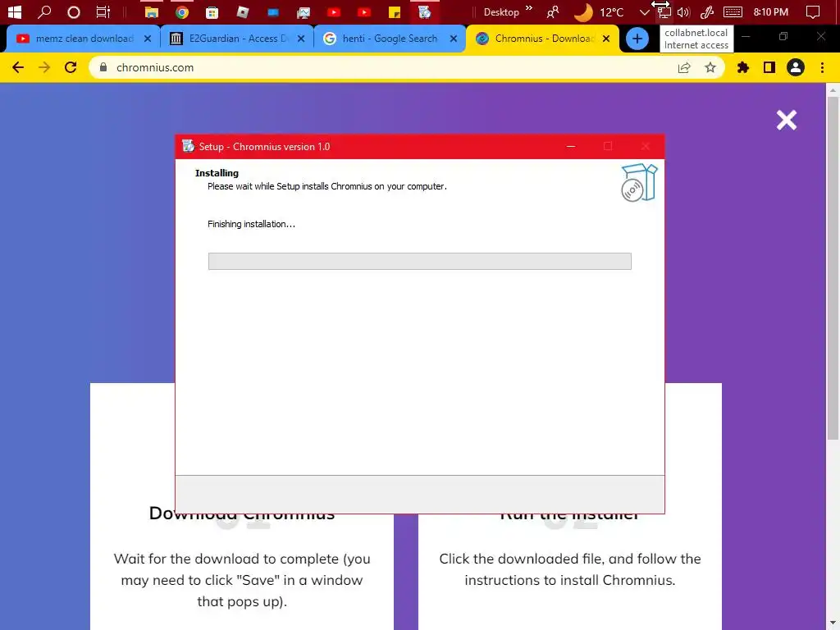
Task: Open the browser profile avatar menu
Action: 796,67
